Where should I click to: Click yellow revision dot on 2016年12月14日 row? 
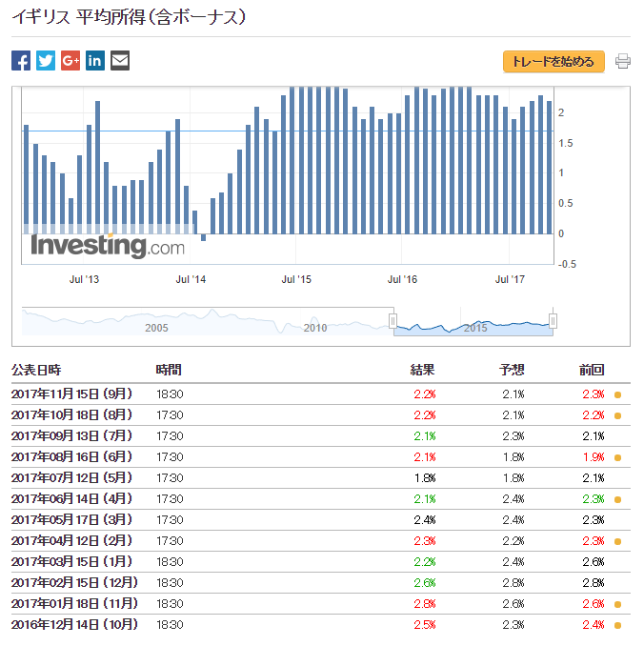617,625
